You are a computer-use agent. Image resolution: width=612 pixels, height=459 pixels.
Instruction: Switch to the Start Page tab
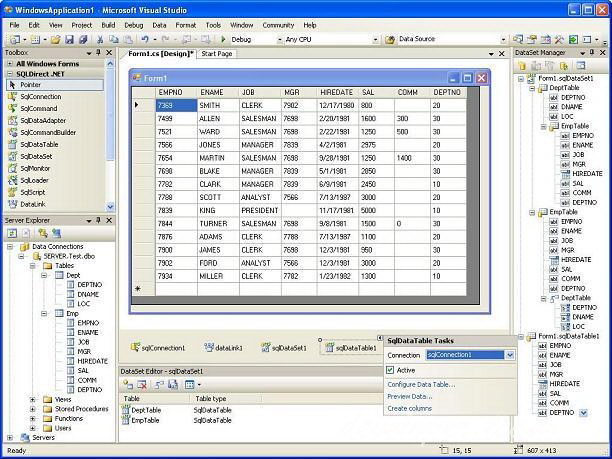click(x=215, y=53)
